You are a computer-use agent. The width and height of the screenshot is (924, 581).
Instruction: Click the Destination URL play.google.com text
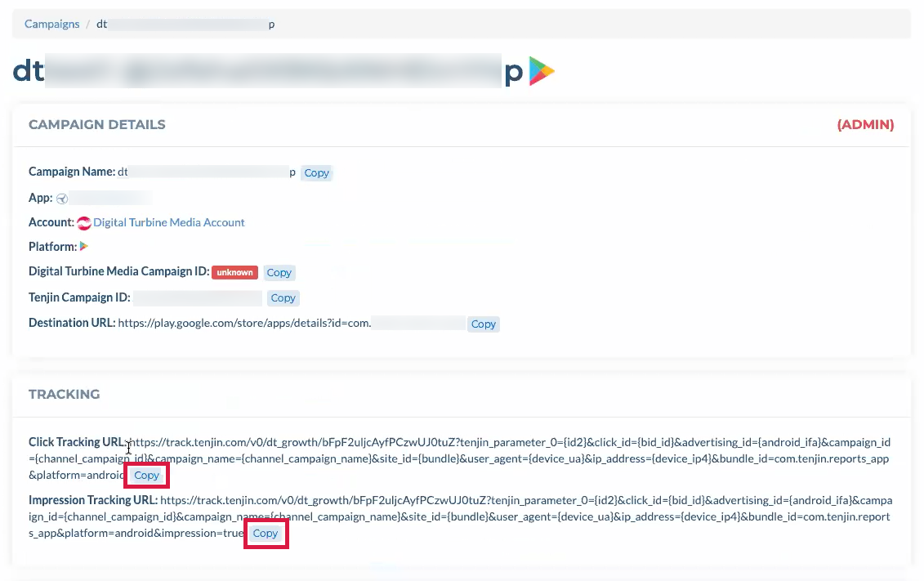pyautogui.click(x=244, y=324)
